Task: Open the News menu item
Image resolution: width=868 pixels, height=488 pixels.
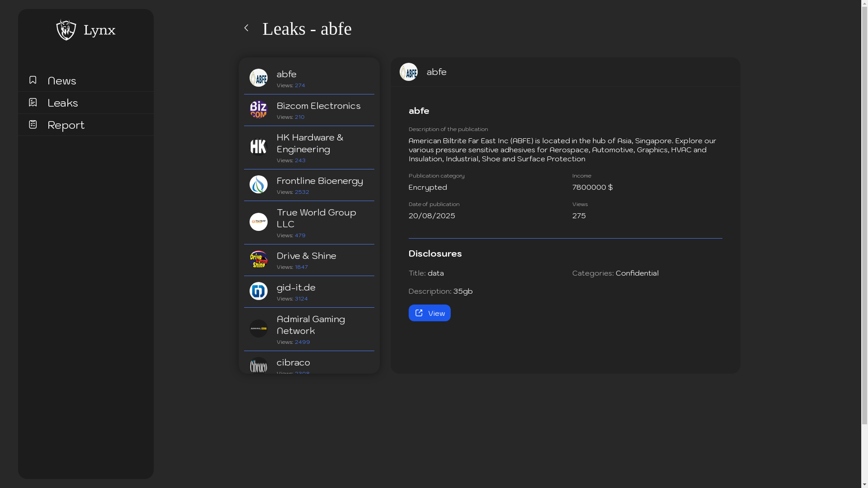Action: [x=62, y=81]
